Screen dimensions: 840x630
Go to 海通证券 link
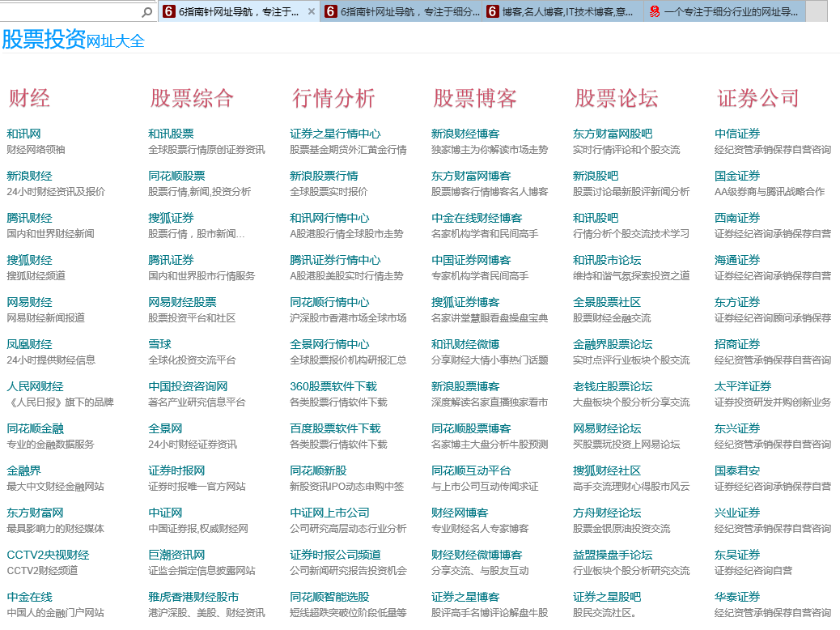click(x=737, y=260)
